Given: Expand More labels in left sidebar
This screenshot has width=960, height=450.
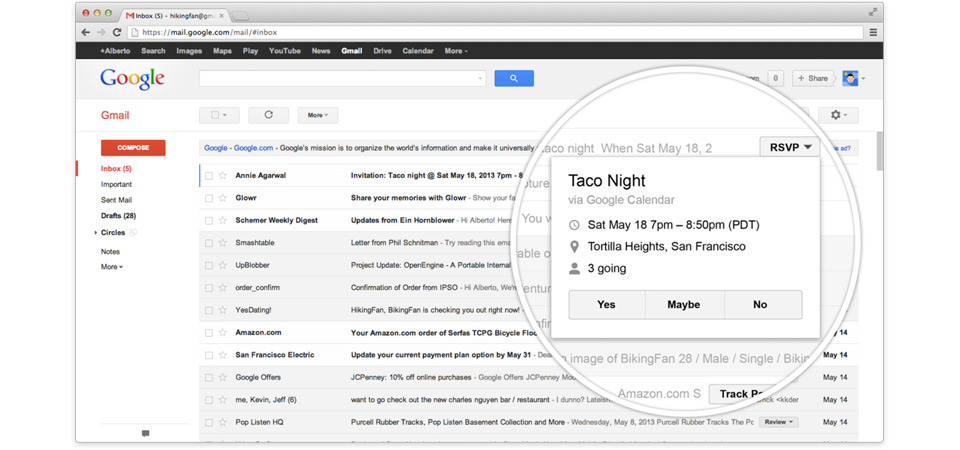Looking at the screenshot, I should point(112,267).
